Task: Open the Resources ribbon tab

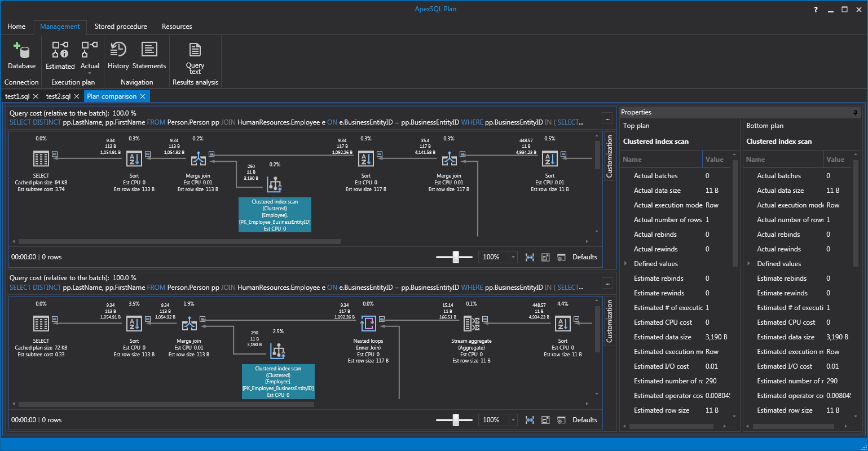Action: coord(177,26)
